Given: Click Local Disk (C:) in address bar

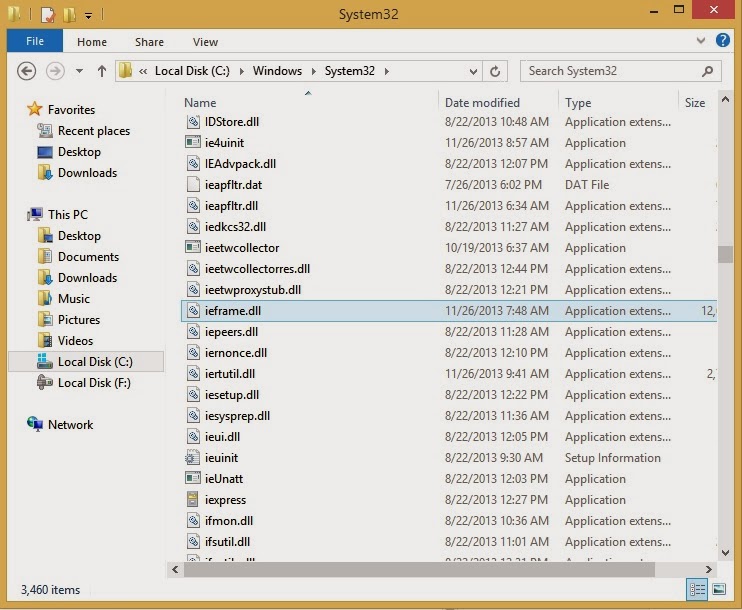Looking at the screenshot, I should pos(192,71).
